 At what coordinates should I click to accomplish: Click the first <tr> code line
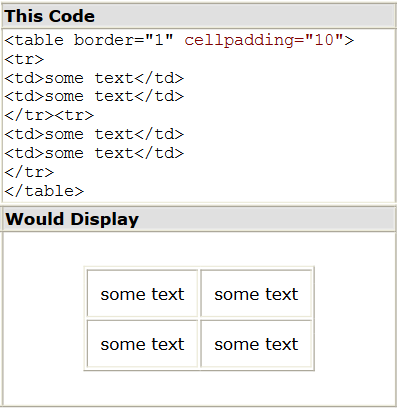[x=24, y=60]
